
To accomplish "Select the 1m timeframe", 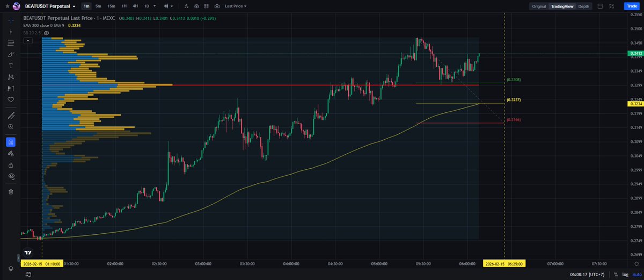I will click(x=86, y=6).
